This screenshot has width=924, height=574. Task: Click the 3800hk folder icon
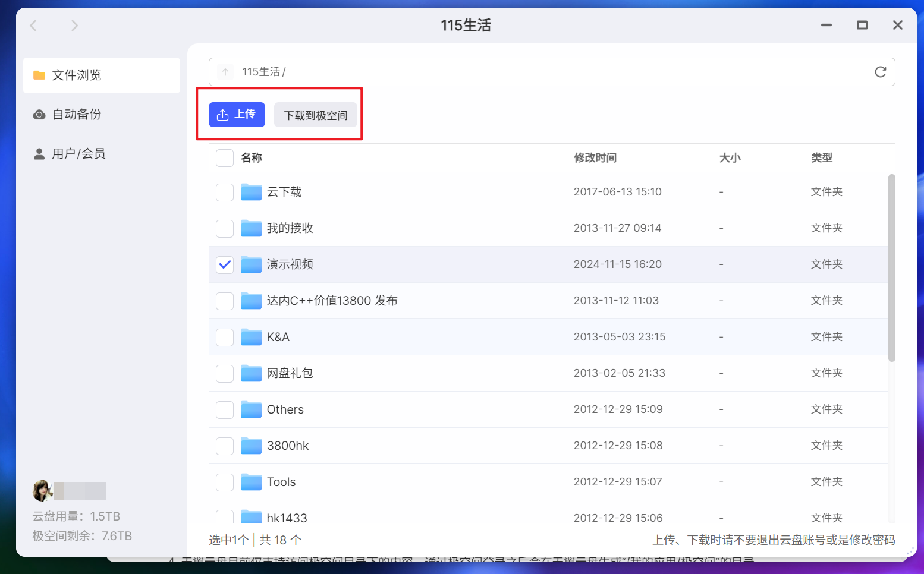[252, 446]
